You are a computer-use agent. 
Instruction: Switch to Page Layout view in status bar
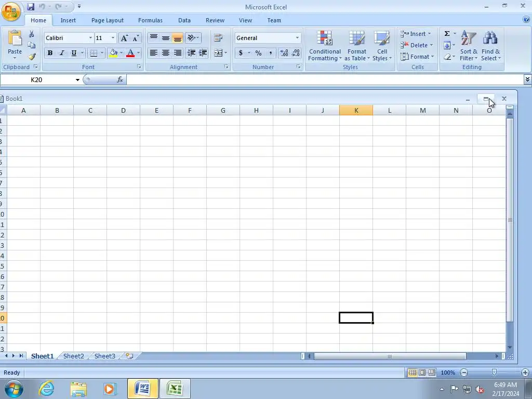coord(422,373)
